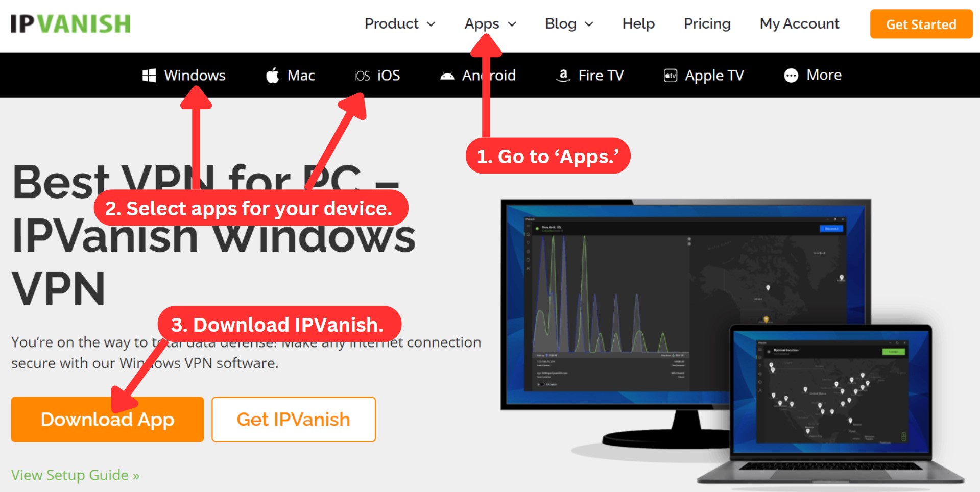Click the Apple TV icon
This screenshot has height=492, width=980.
(x=670, y=76)
